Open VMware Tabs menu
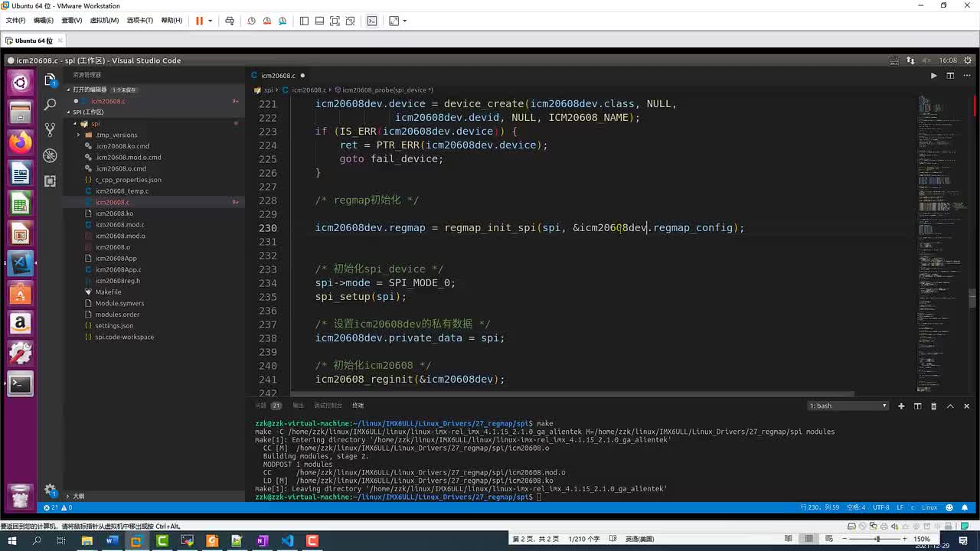The image size is (980, 551). pyautogui.click(x=139, y=21)
